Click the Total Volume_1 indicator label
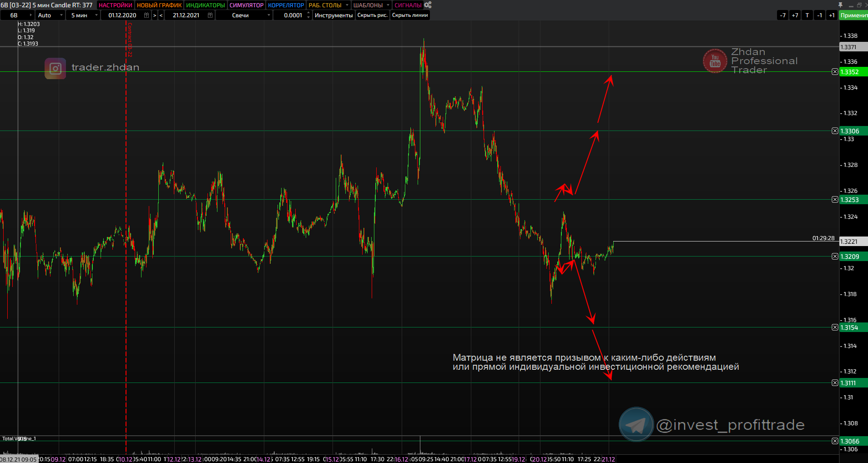 (x=19, y=438)
